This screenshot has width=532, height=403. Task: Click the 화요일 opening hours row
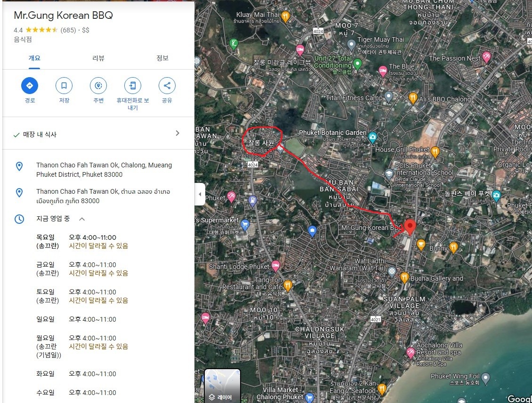[x=76, y=374]
